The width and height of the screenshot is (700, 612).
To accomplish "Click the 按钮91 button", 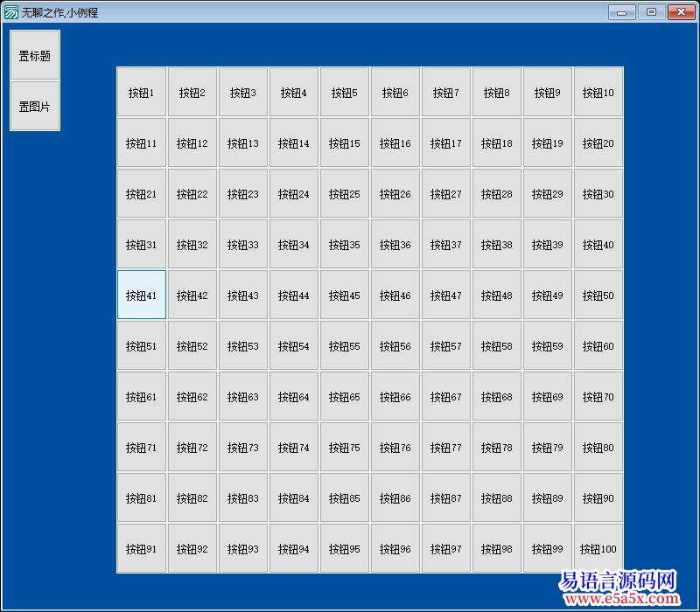I will (x=141, y=549).
